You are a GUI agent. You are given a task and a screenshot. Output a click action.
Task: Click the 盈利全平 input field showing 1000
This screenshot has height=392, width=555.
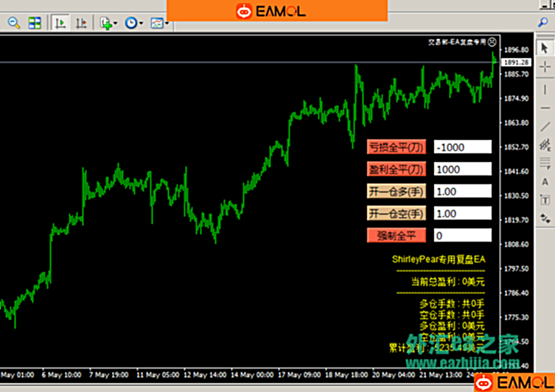point(462,169)
